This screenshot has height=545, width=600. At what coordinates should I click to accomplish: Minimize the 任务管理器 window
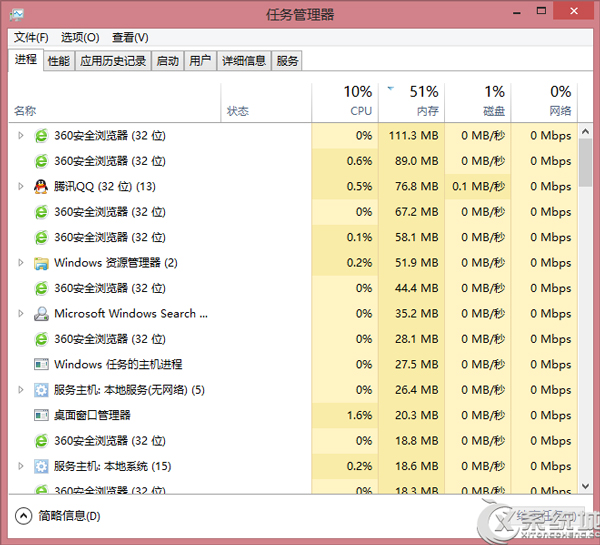tap(517, 13)
